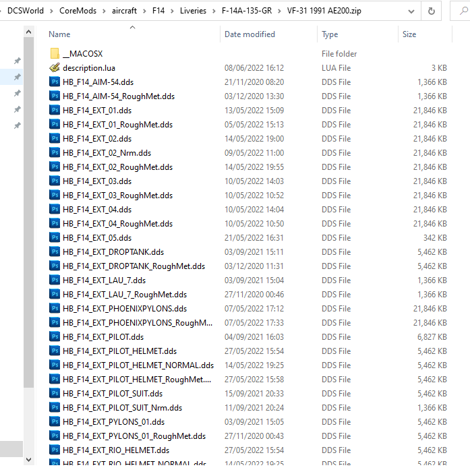Click the search magnifier icon
Viewport: 470px width, 476px height.
point(464,11)
